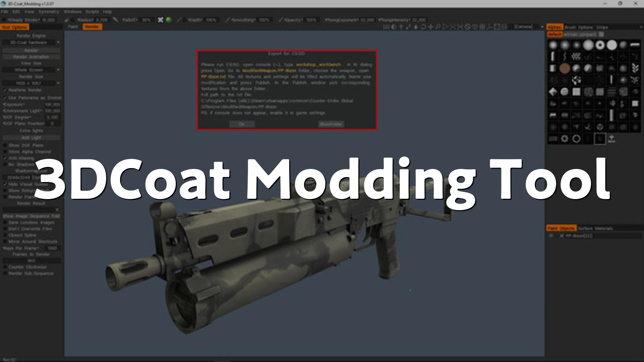The width and height of the screenshot is (644, 362).
Task: Click the Render button
Action: (x=31, y=50)
